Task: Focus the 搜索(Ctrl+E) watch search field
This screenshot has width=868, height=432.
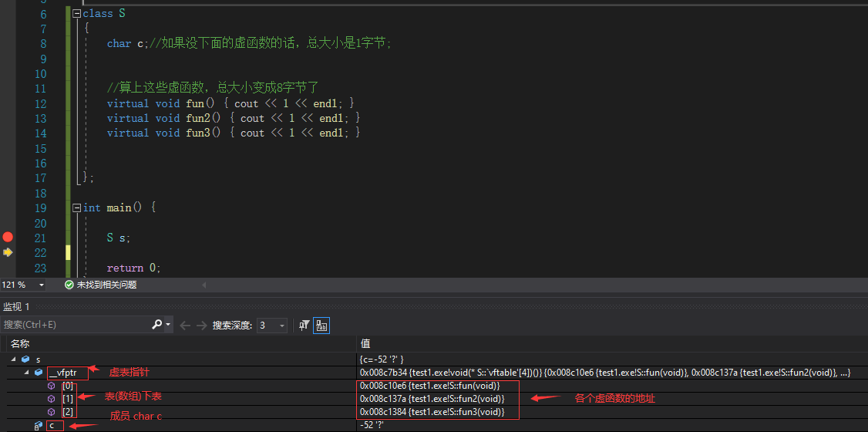Action: tap(76, 325)
